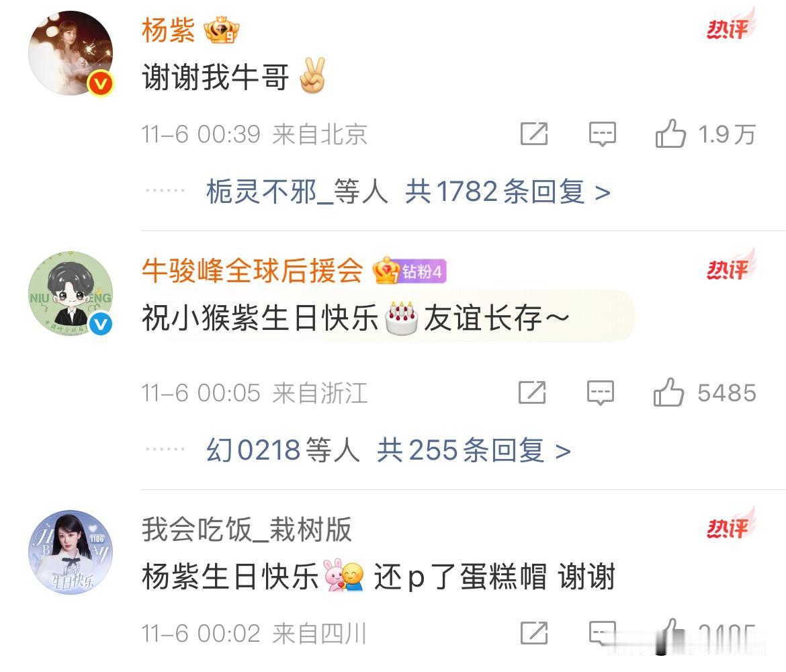
Task: Tap the repost icon on 我会吃饭_栽树版's comment
Action: (x=534, y=633)
